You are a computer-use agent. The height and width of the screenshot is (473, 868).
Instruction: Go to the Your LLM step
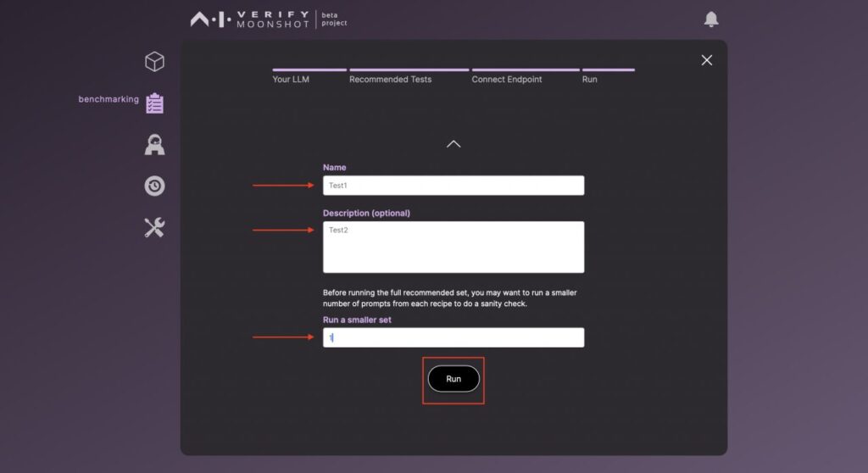[293, 79]
